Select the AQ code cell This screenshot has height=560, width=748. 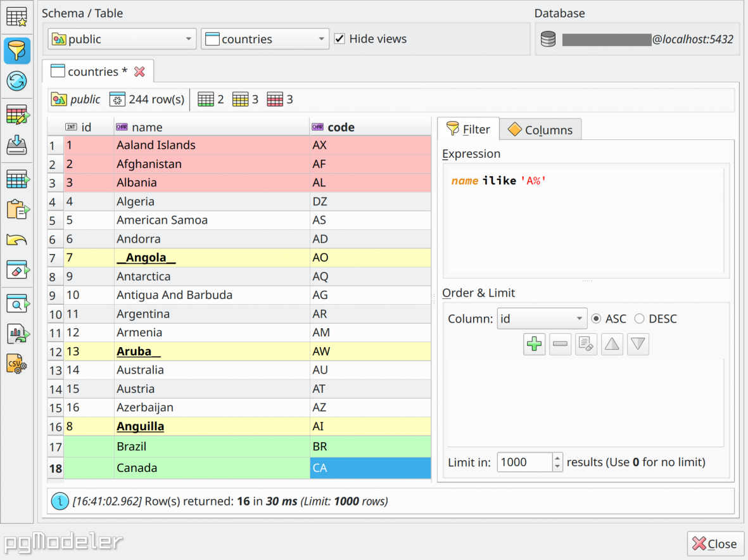pyautogui.click(x=370, y=276)
